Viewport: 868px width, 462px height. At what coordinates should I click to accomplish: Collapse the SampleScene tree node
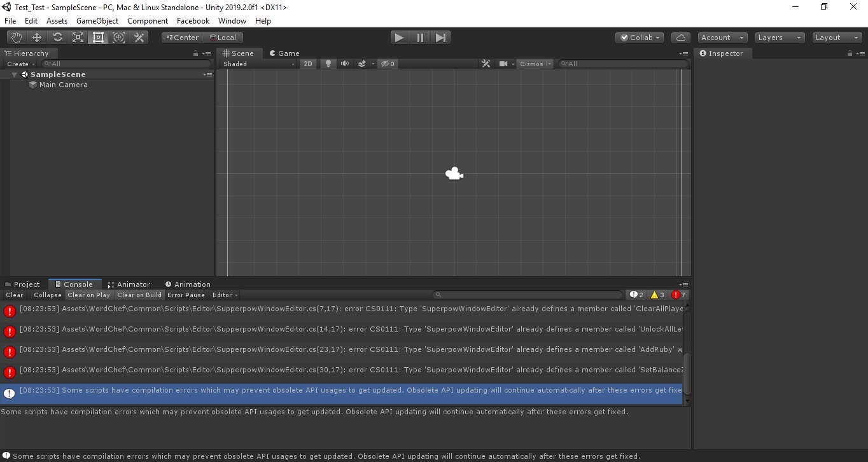point(14,74)
